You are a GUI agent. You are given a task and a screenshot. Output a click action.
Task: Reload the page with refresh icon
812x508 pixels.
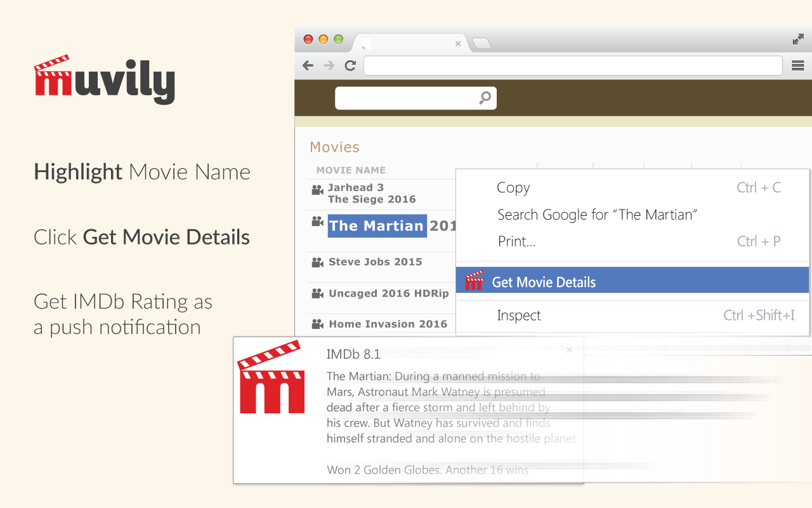click(x=350, y=65)
